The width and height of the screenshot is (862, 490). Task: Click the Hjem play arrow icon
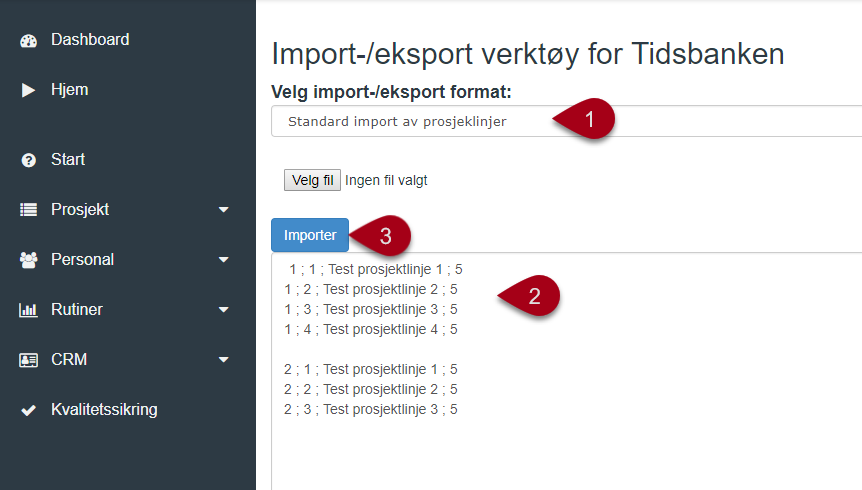(x=28, y=90)
